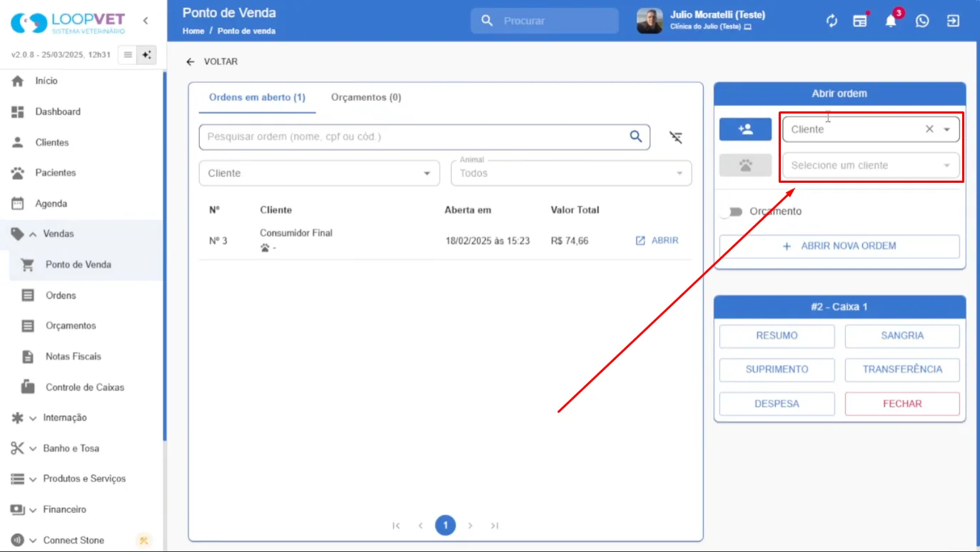The width and height of the screenshot is (980, 552).
Task: Click the ABRIR NOVA ORDEM button
Action: [839, 246]
